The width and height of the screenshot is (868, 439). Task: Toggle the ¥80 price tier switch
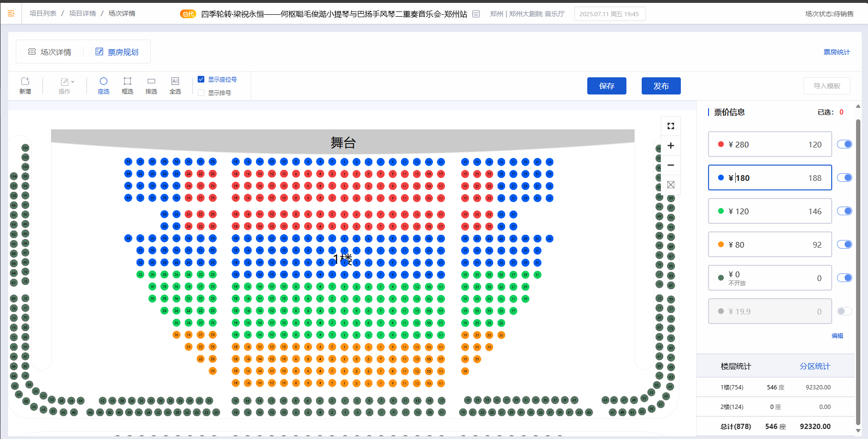844,244
